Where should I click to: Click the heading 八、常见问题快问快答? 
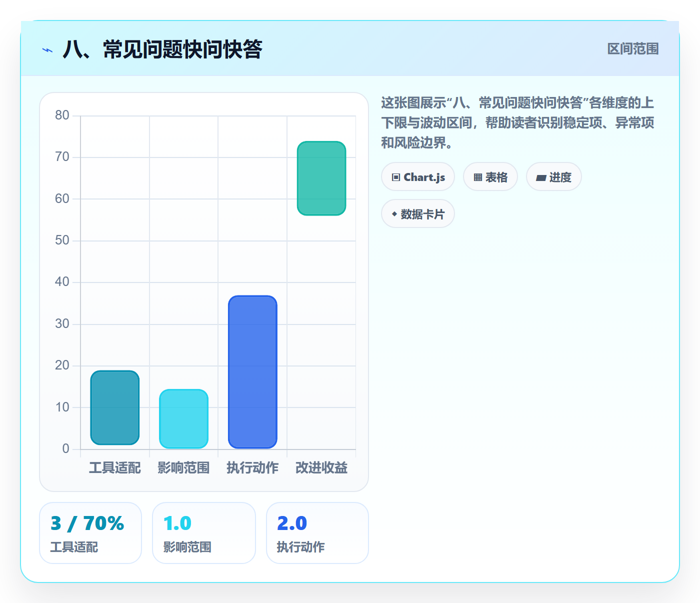coord(162,49)
